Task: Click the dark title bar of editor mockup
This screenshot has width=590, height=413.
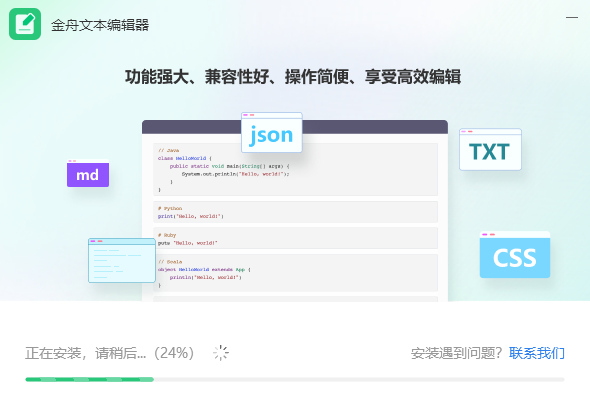Action: 295,127
